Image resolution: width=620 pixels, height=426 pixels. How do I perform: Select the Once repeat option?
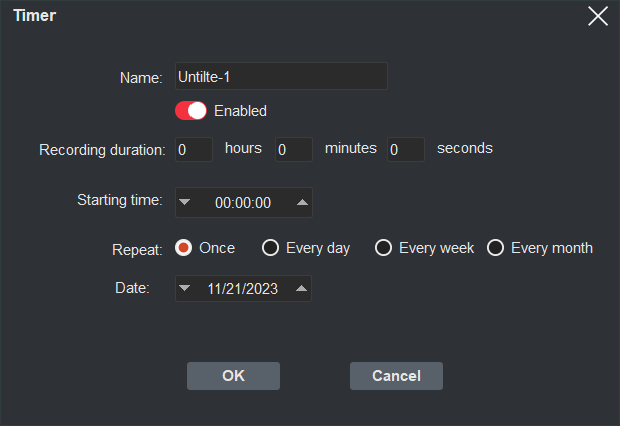point(183,248)
